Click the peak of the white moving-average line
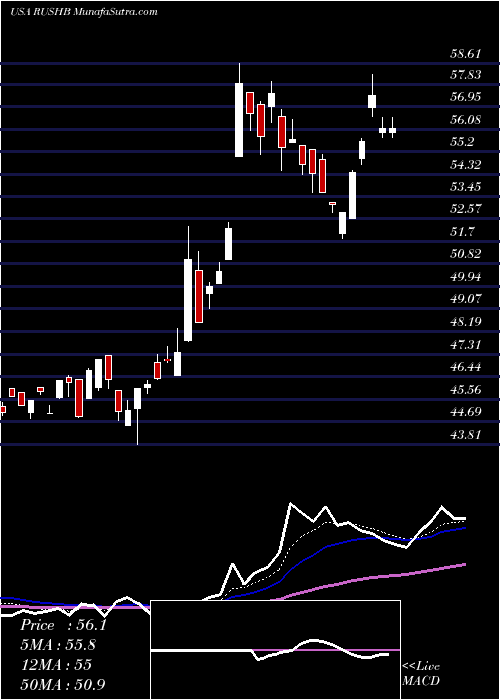Viewport: 500px width, 700px height. coord(291,504)
